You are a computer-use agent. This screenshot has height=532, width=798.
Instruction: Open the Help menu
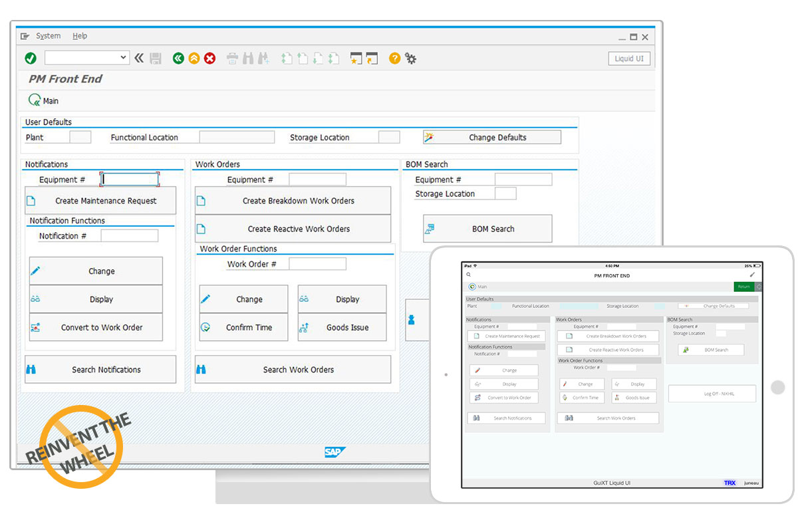coord(80,36)
